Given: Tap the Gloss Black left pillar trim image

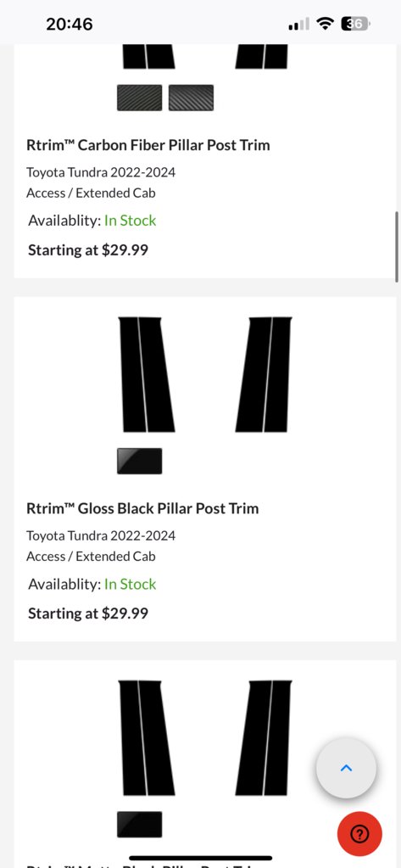Looking at the screenshot, I should [x=147, y=374].
